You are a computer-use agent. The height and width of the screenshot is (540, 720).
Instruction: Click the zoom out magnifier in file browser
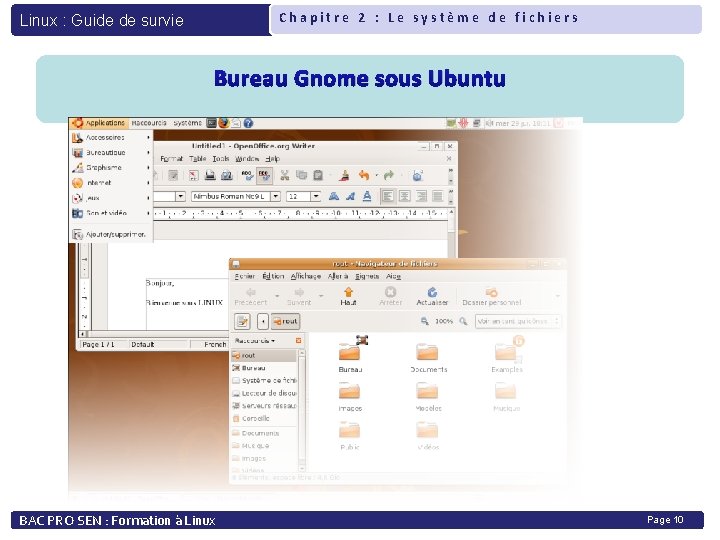(x=425, y=321)
